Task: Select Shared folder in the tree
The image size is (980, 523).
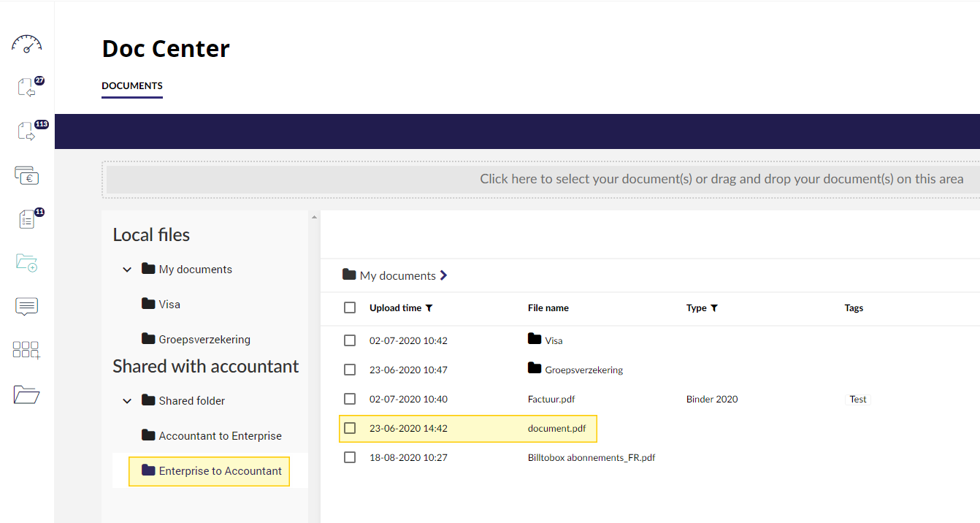Action: pos(192,401)
